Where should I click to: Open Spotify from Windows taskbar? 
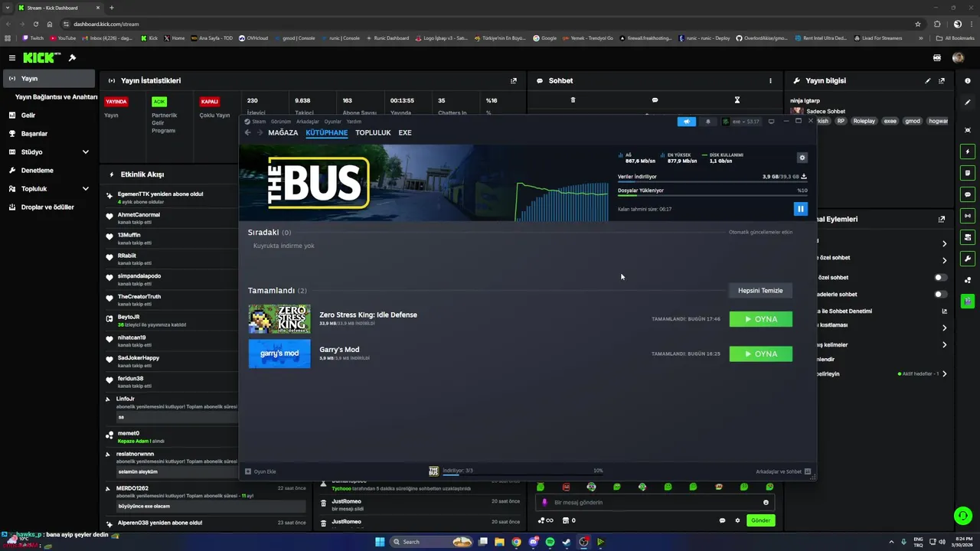(550, 542)
